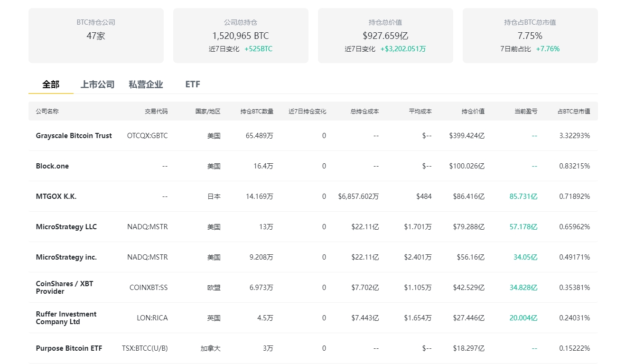
Task: Click the 0.71892% market share cell
Action: click(x=575, y=196)
